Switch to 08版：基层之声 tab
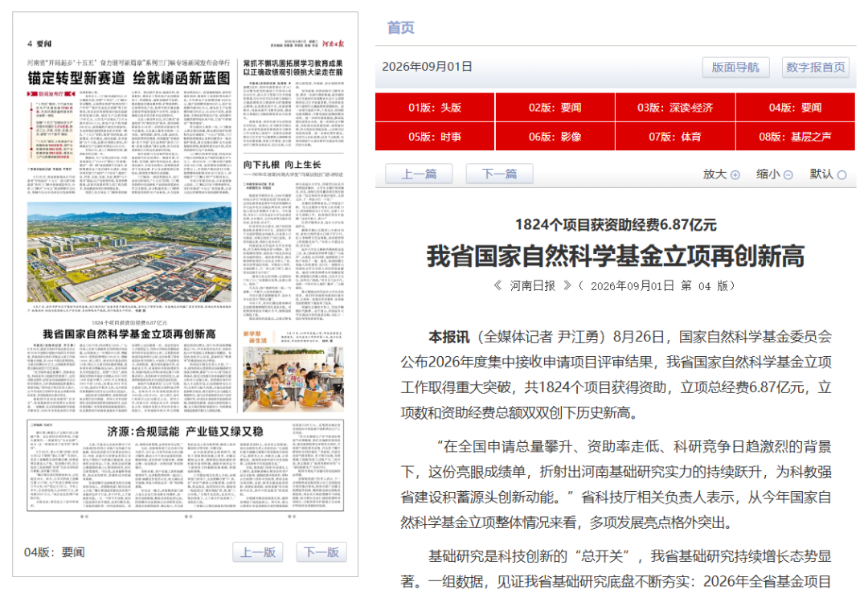Image resolution: width=868 pixels, height=594 pixels. coord(795,136)
